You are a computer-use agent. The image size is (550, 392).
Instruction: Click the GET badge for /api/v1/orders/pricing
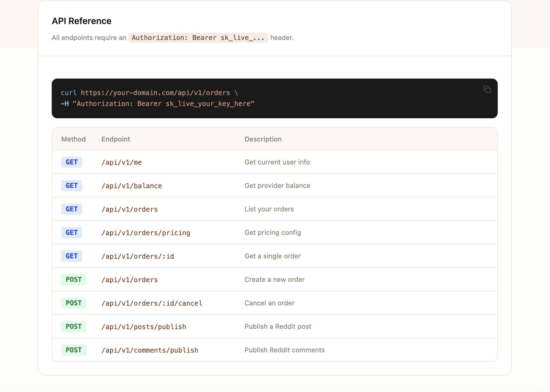72,233
